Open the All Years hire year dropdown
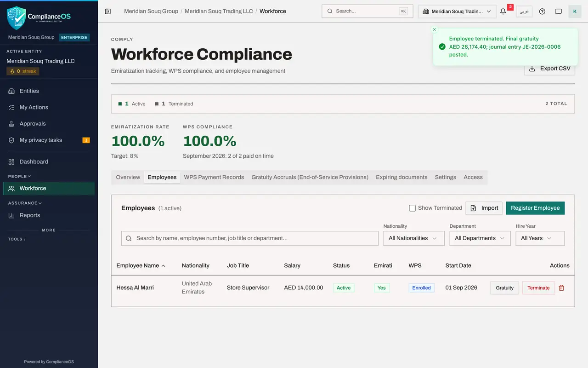588x368 pixels. pos(540,238)
